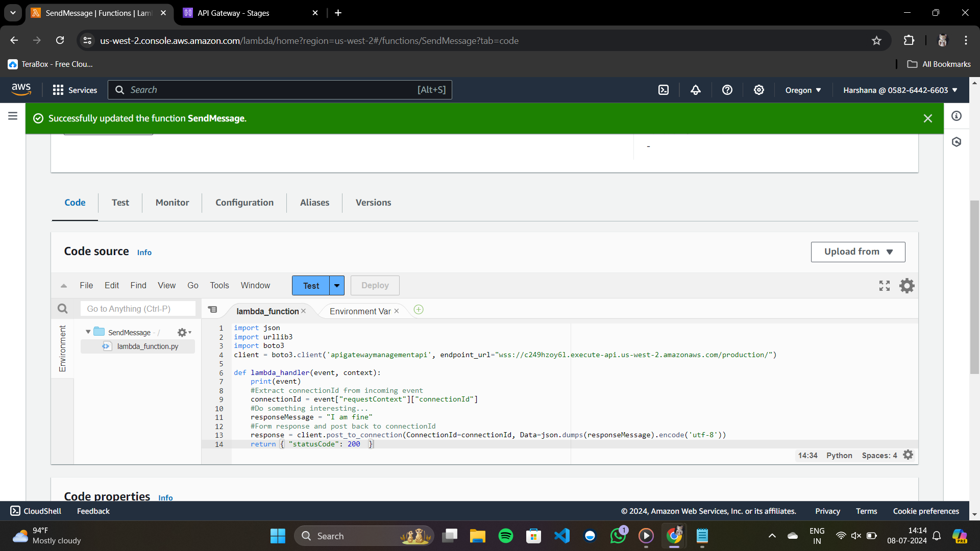Click the Go to Anything field
980x551 pixels.
click(138, 309)
